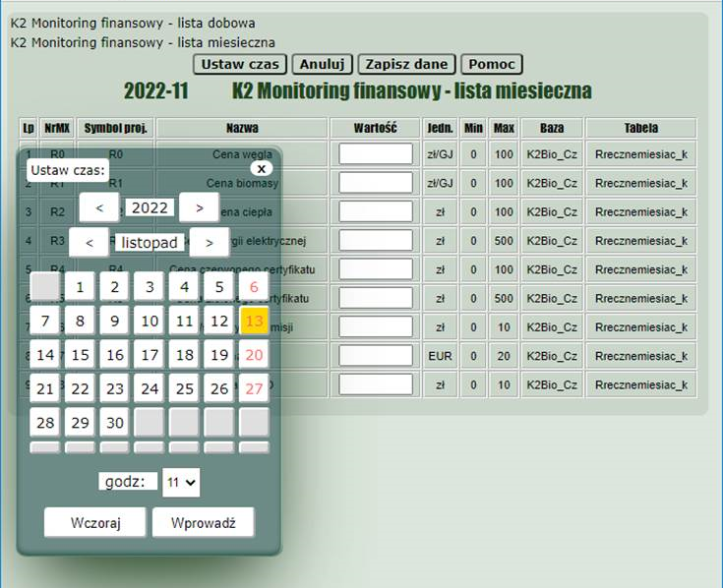Pick day 30 in the calendar

coord(115,423)
